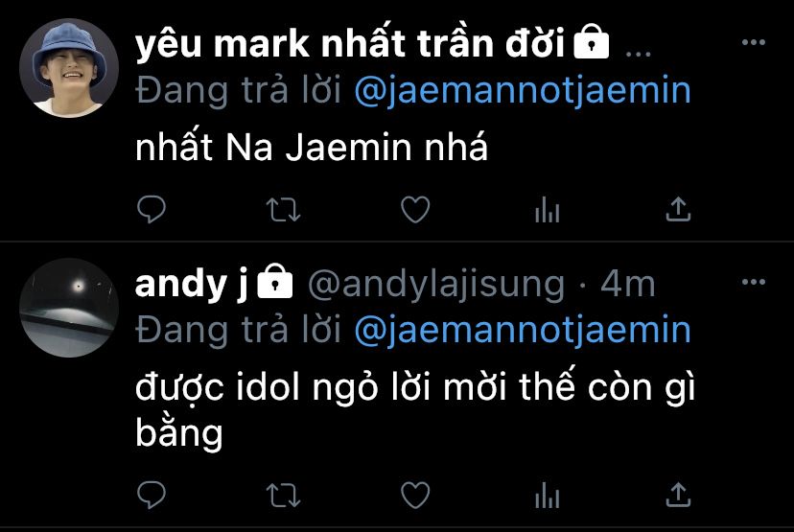794x532 pixels.
Task: Open more options for the first tweet
Action: (753, 42)
